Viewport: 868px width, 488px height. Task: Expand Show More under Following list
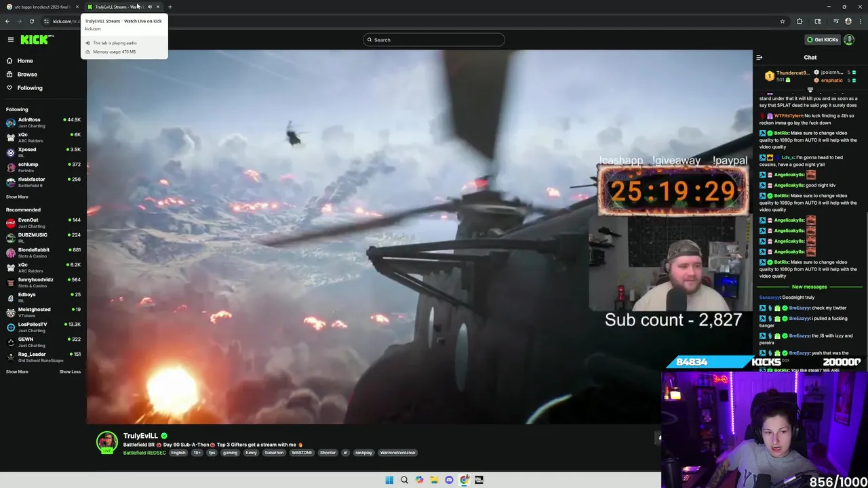(17, 197)
